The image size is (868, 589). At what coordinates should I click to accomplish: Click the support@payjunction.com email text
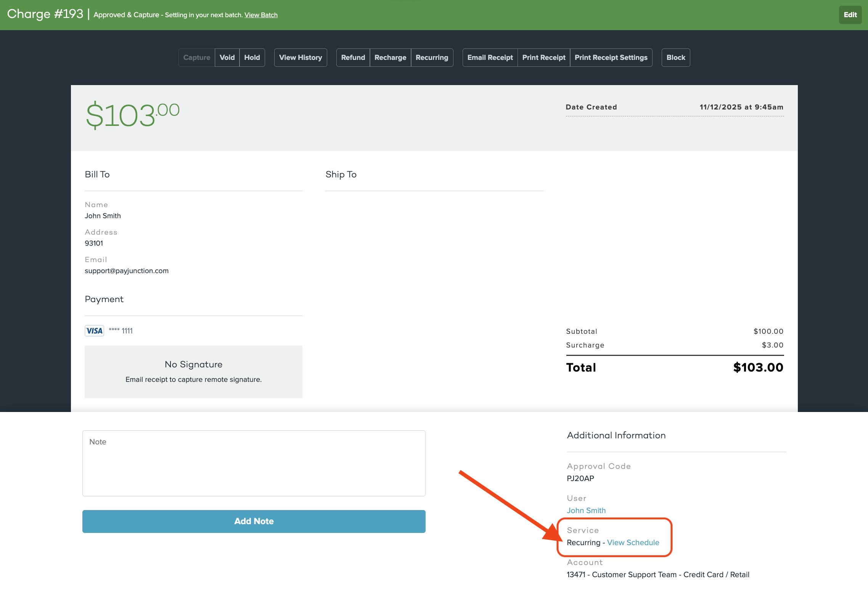coord(127,271)
